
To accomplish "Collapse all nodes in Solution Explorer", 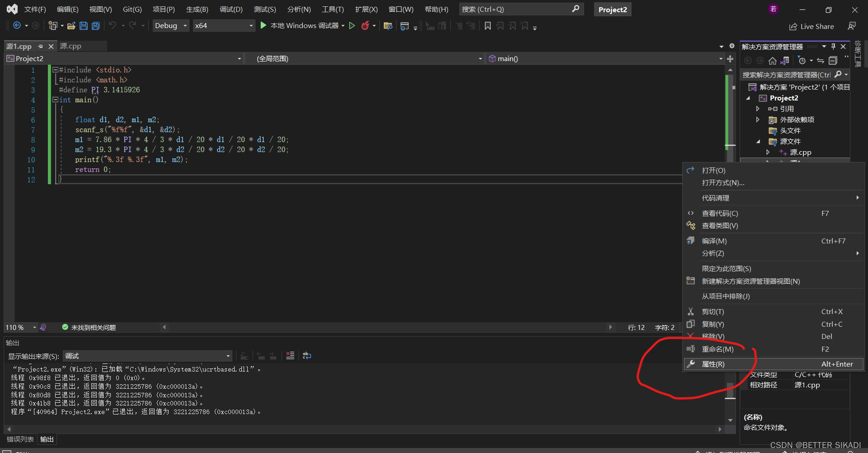I will 833,61.
